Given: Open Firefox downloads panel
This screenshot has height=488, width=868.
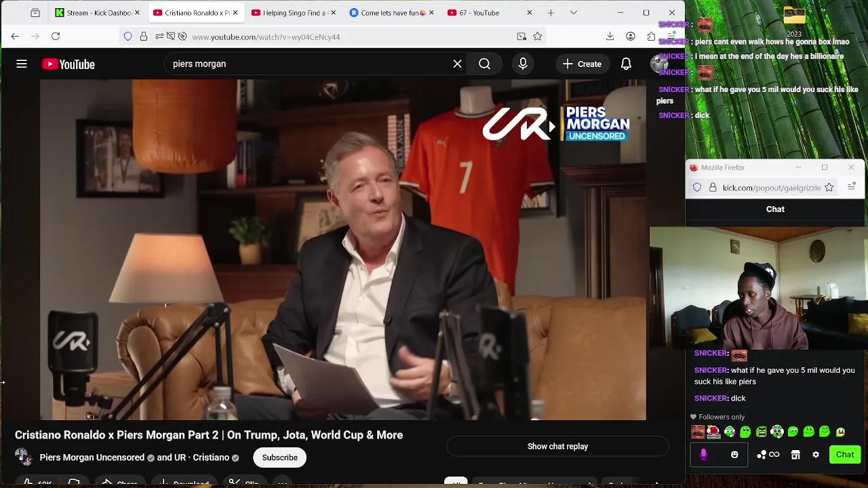Looking at the screenshot, I should click(x=610, y=37).
